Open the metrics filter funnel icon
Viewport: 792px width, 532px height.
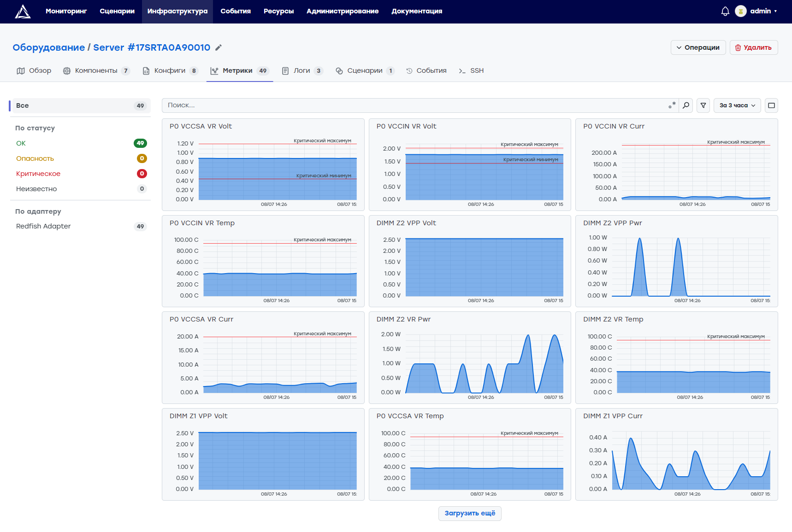pos(703,105)
